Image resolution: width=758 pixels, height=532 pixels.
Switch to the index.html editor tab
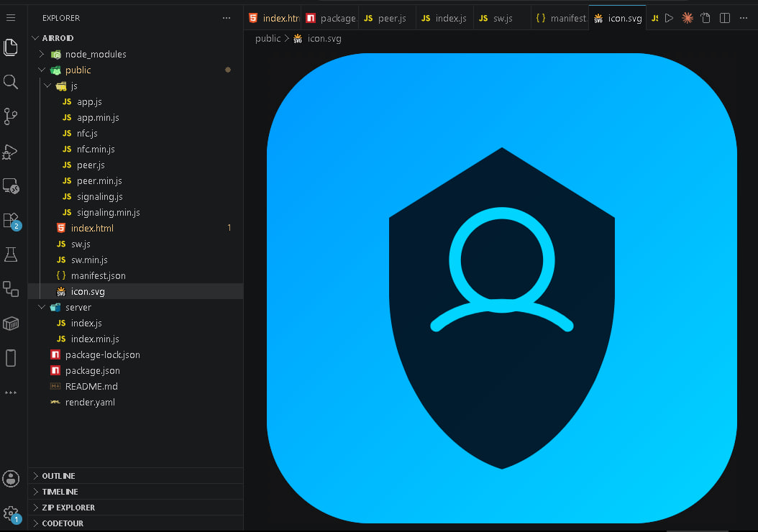coord(273,19)
